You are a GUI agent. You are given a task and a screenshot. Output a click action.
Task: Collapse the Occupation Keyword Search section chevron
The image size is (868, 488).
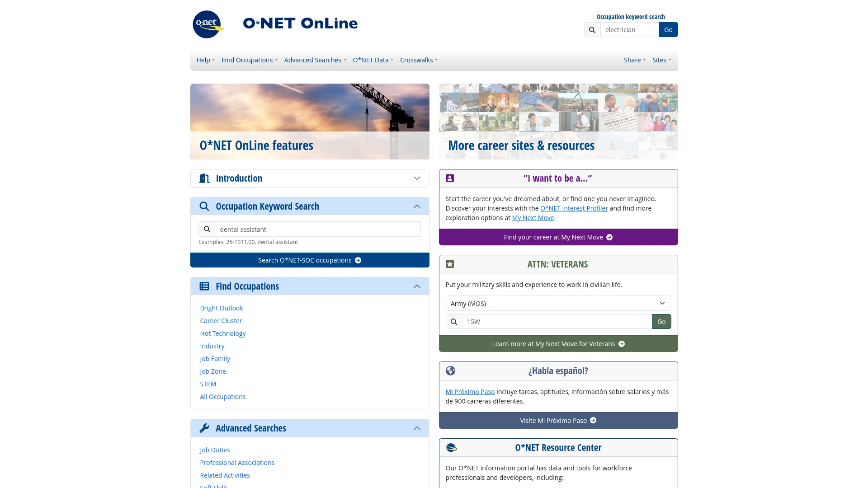[x=417, y=206]
